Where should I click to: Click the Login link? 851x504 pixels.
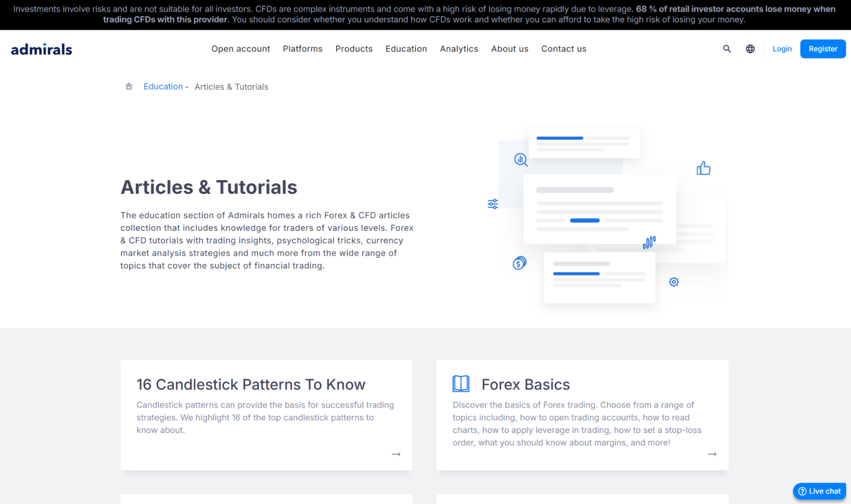click(782, 49)
